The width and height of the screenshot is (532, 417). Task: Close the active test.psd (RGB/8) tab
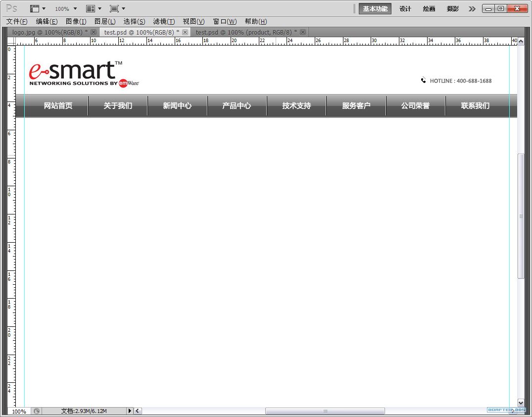(185, 32)
